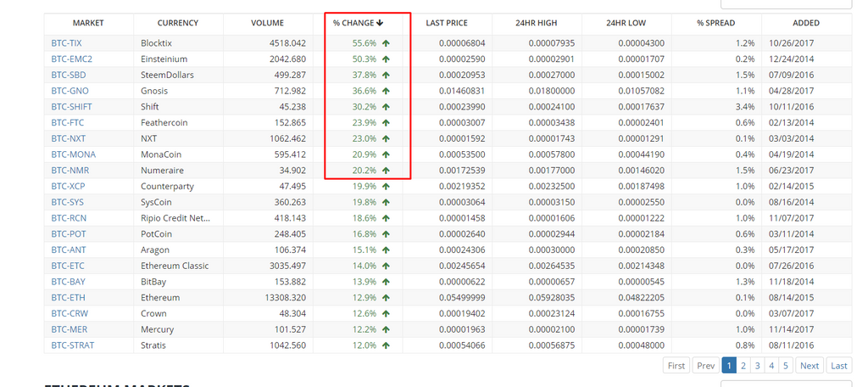
Task: Sort table by 24HR LOW column header
Action: click(x=626, y=23)
